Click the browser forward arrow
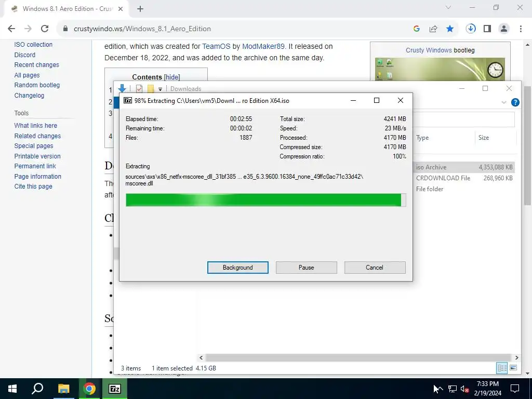Image resolution: width=532 pixels, height=399 pixels. pos(28,29)
